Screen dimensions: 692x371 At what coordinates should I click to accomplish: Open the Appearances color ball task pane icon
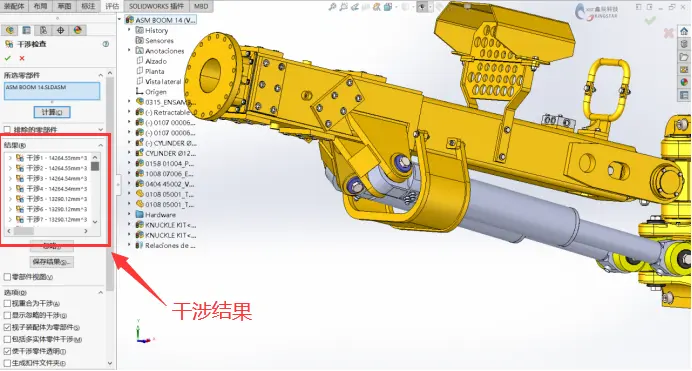684,82
